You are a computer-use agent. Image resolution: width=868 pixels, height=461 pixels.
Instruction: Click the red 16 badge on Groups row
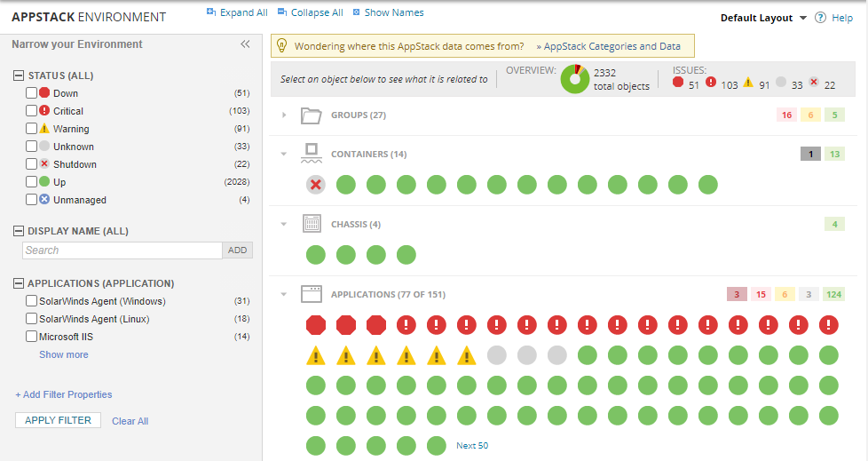[x=786, y=115]
